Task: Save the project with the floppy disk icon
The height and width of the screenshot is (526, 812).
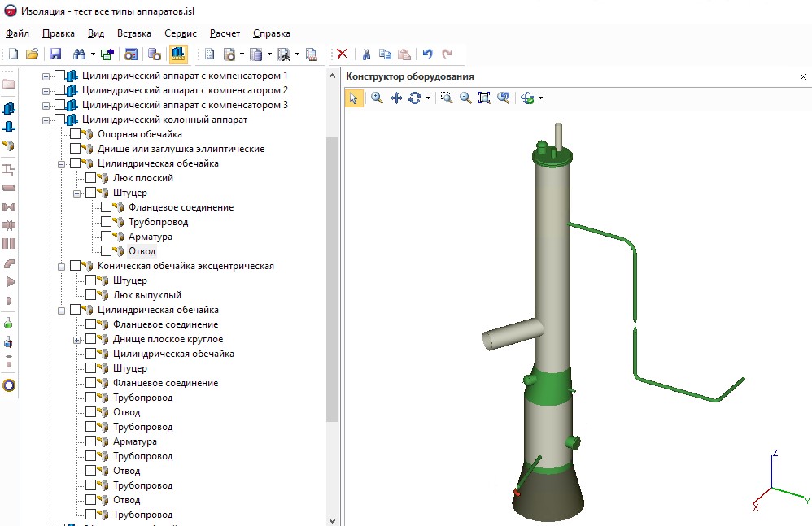Action: [55, 54]
